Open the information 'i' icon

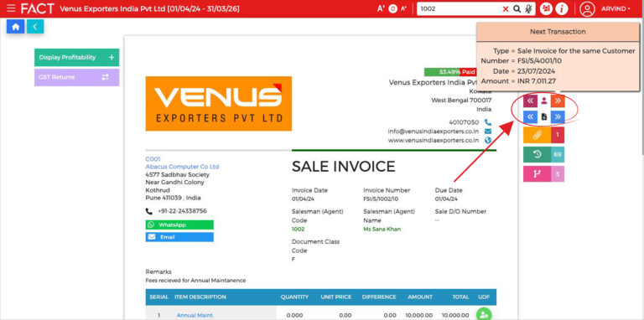coord(561,8)
